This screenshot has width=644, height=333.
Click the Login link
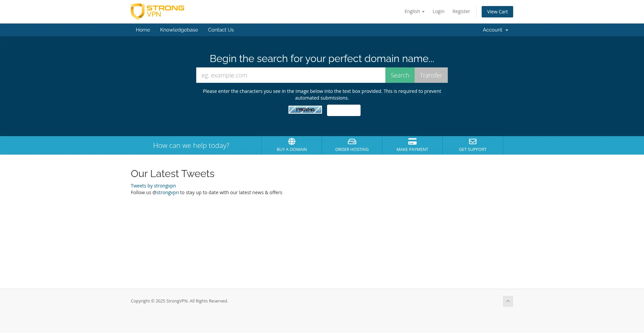click(438, 11)
